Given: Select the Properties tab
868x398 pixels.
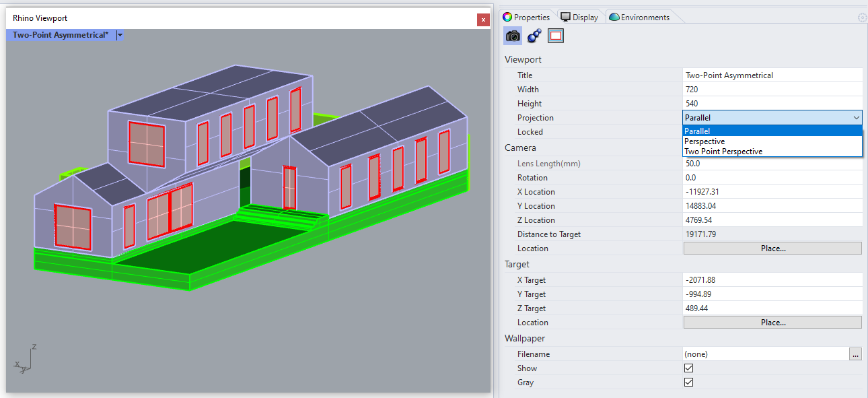Looking at the screenshot, I should point(526,18).
